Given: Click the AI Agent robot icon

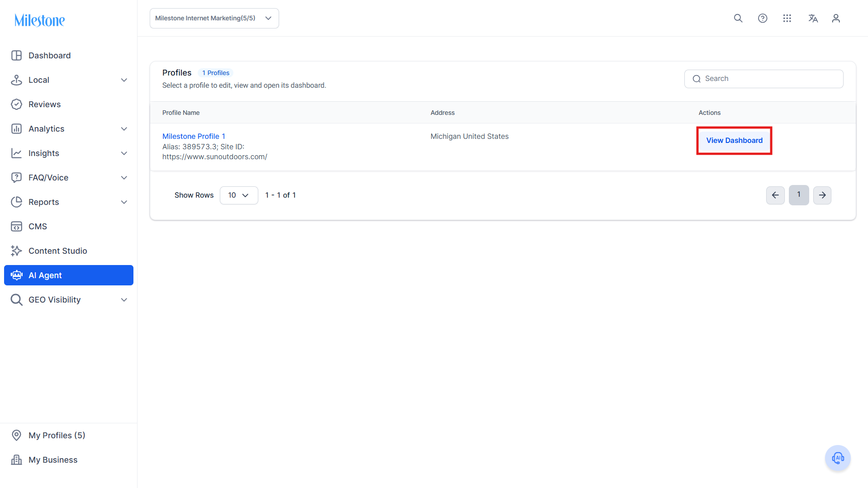Looking at the screenshot, I should 17,275.
